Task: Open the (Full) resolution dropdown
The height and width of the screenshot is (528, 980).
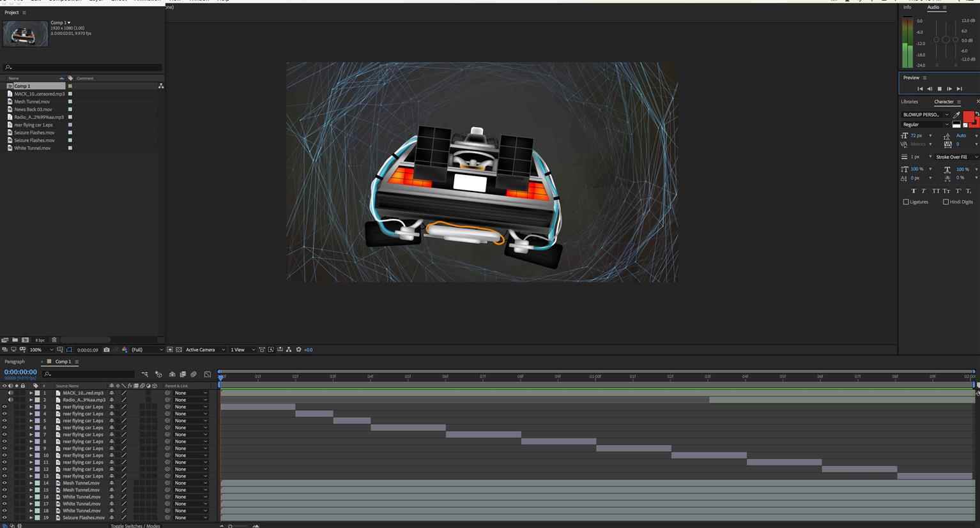Action: click(x=148, y=350)
